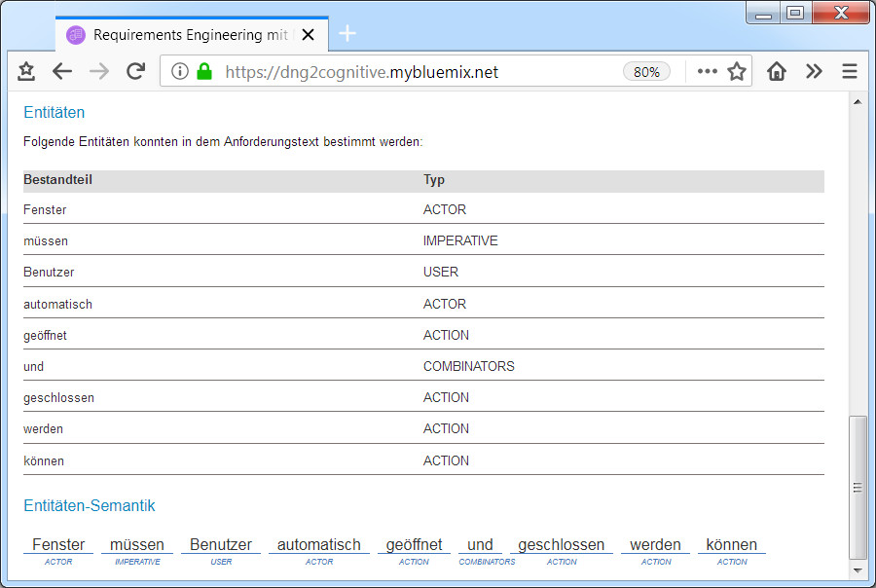876x588 pixels.
Task: Expand the toolbar overflow chevron
Action: coord(814,71)
